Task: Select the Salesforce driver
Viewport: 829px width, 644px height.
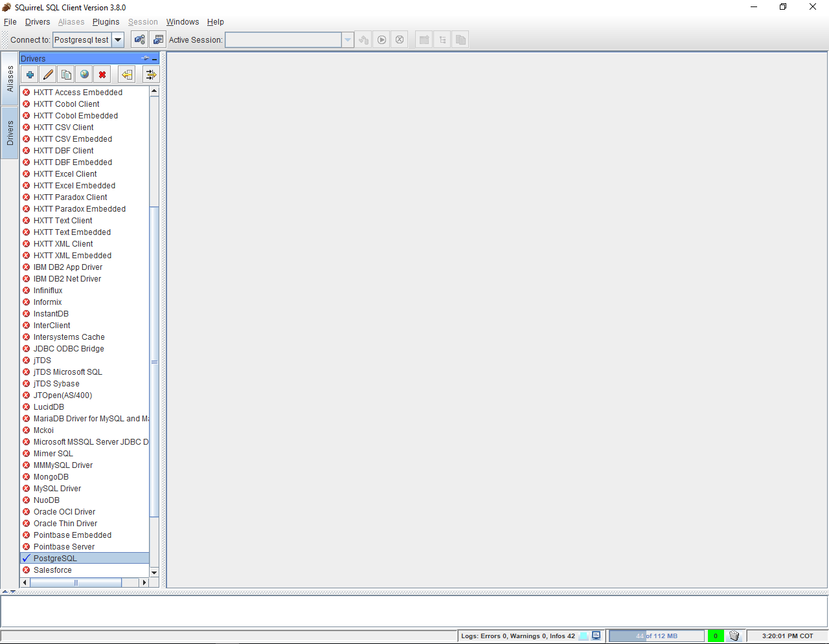Action: click(x=85, y=570)
